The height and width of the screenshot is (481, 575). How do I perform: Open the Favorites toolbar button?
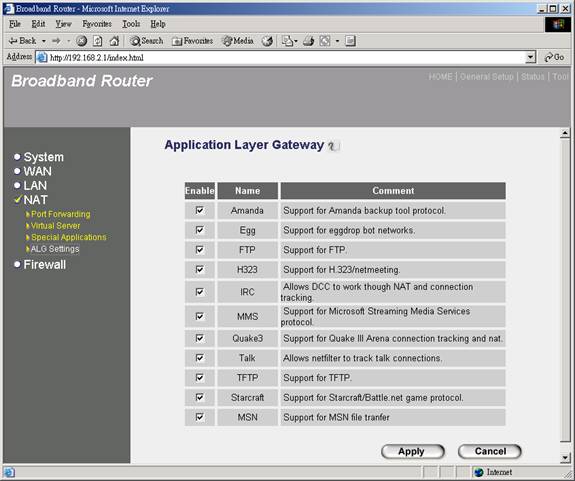(193, 41)
